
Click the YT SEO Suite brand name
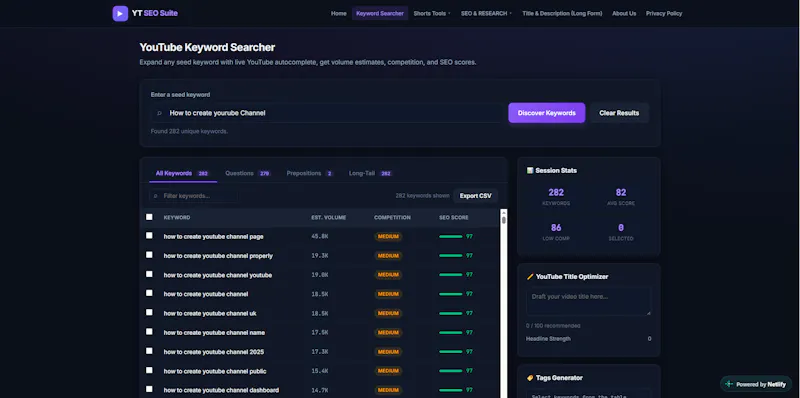pos(155,13)
